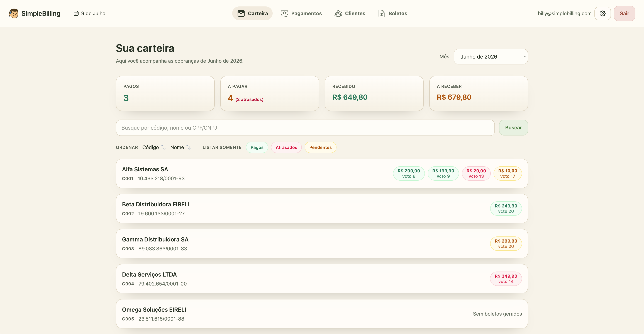This screenshot has width=644, height=334.
Task: Click the A RECEBER card showing R$ 679,80
Action: click(479, 93)
